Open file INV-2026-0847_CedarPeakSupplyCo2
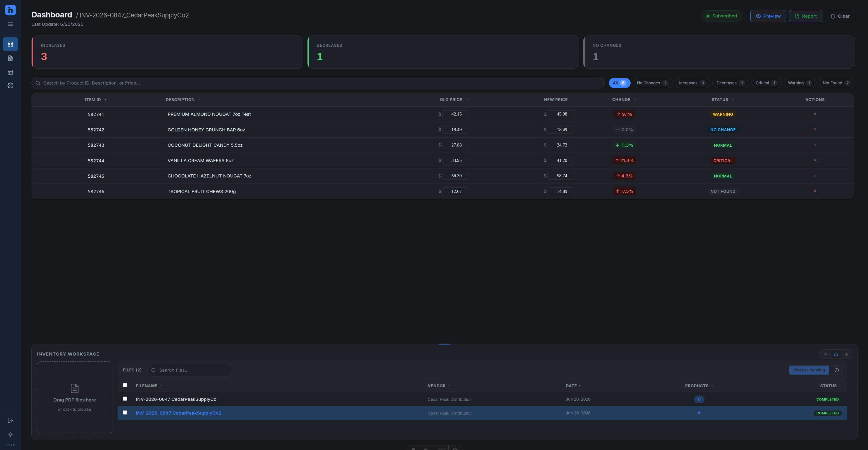The width and height of the screenshot is (868, 450). pos(178,413)
